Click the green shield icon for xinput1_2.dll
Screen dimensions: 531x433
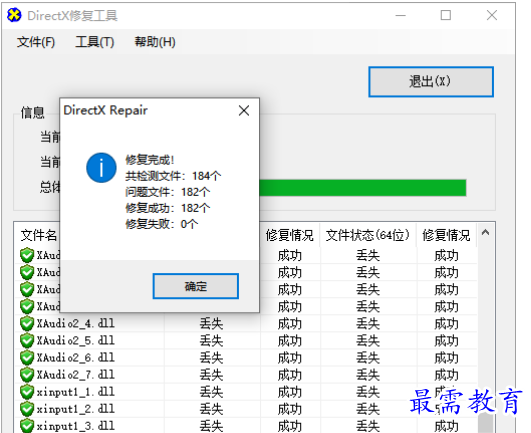27,409
